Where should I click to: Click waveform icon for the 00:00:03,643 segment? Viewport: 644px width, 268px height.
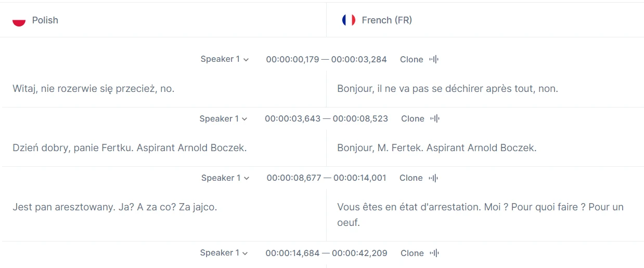tap(435, 119)
